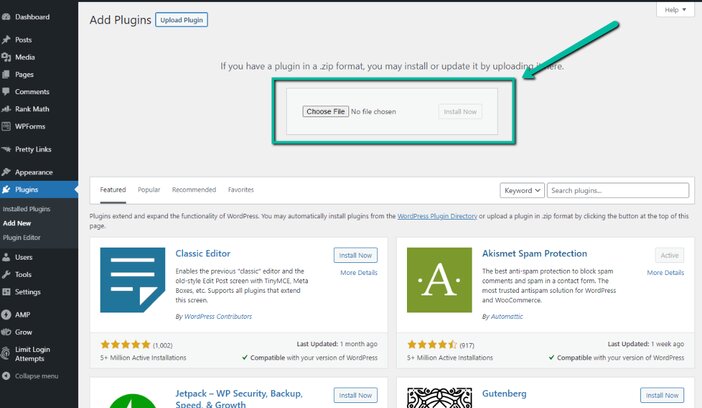Open More Details for Classic Editor

359,273
